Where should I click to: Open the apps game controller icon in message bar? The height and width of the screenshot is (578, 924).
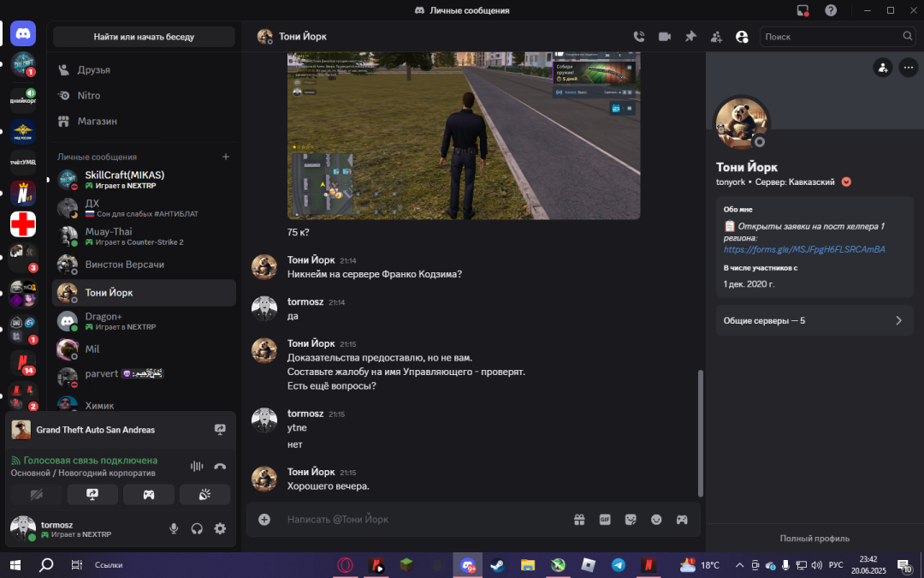click(x=682, y=520)
